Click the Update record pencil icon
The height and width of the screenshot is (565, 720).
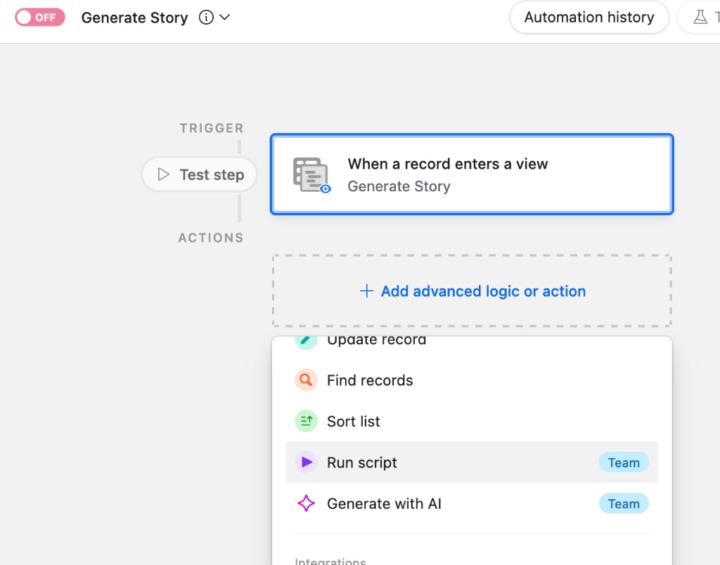pyautogui.click(x=306, y=342)
